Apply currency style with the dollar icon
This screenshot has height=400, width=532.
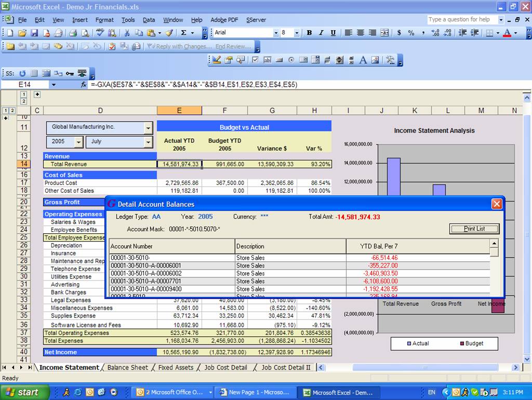(x=399, y=33)
